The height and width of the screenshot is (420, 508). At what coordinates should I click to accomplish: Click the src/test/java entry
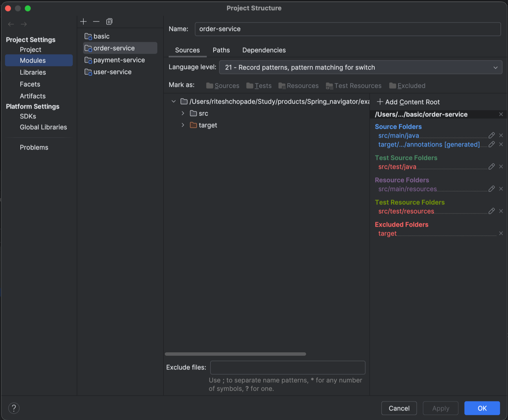pos(397,167)
